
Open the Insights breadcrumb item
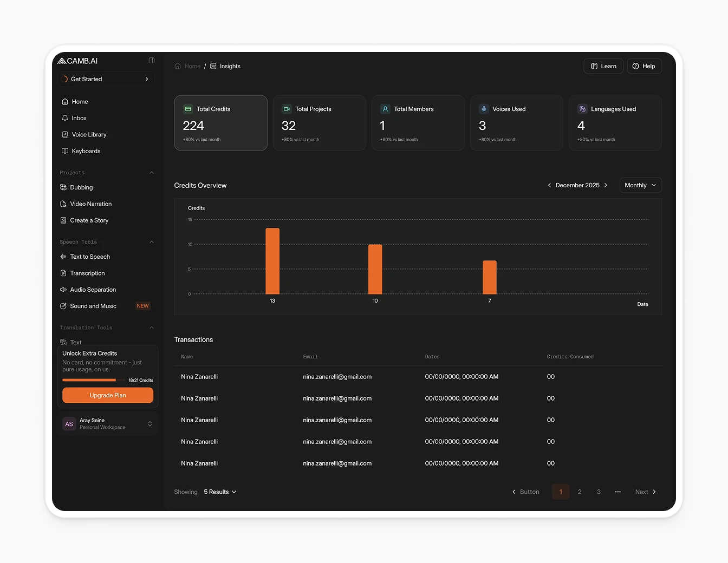click(231, 66)
